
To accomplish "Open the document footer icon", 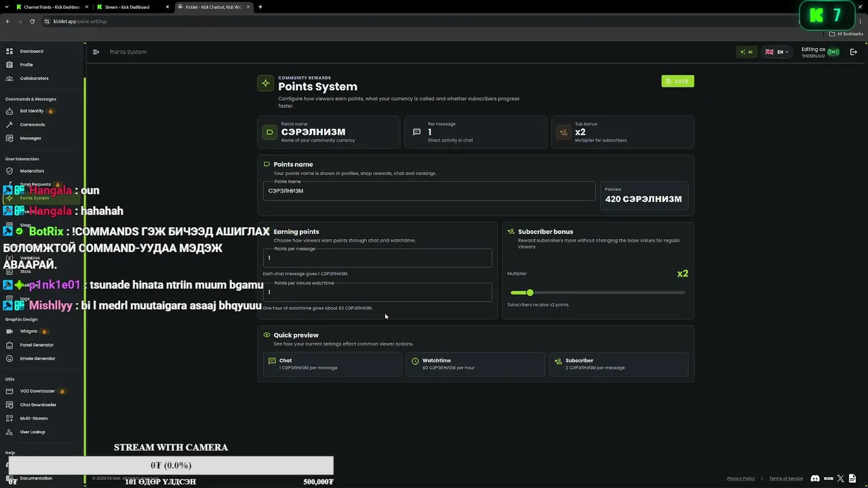I will tap(852, 479).
